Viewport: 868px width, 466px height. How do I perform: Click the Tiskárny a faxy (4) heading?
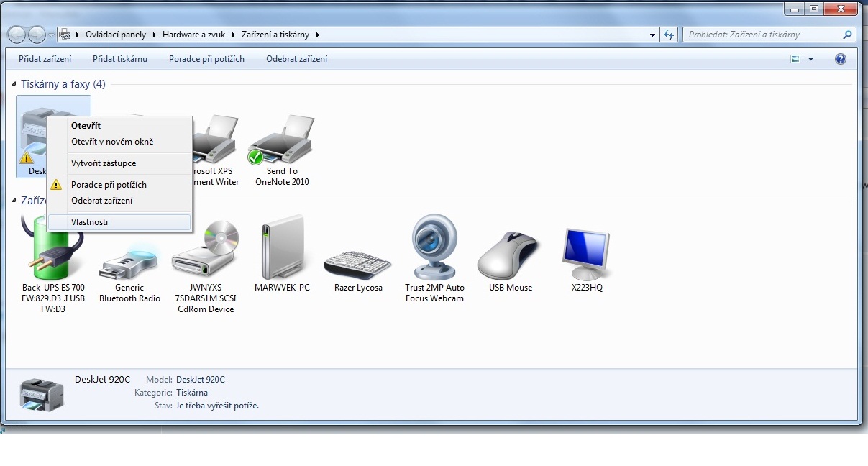click(63, 84)
